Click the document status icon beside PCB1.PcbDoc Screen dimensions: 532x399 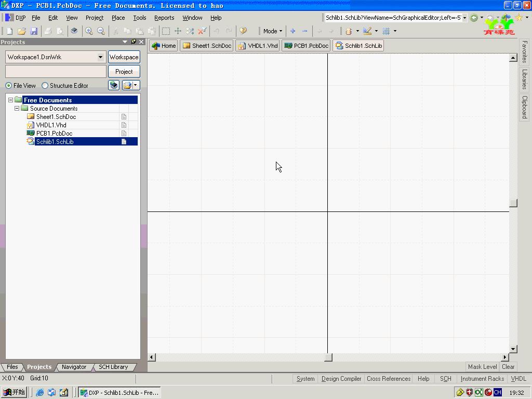point(124,134)
